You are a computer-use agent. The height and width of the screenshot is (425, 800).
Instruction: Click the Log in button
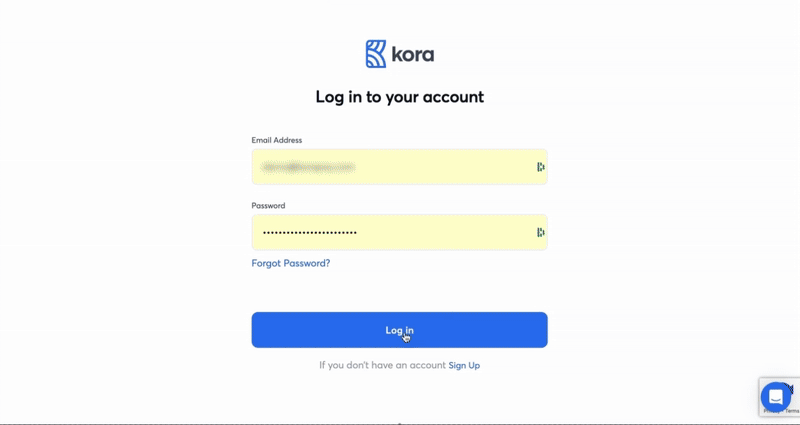399,330
